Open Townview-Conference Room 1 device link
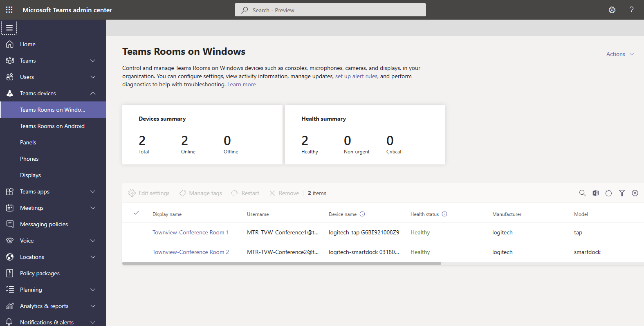This screenshot has height=326, width=644. click(191, 232)
